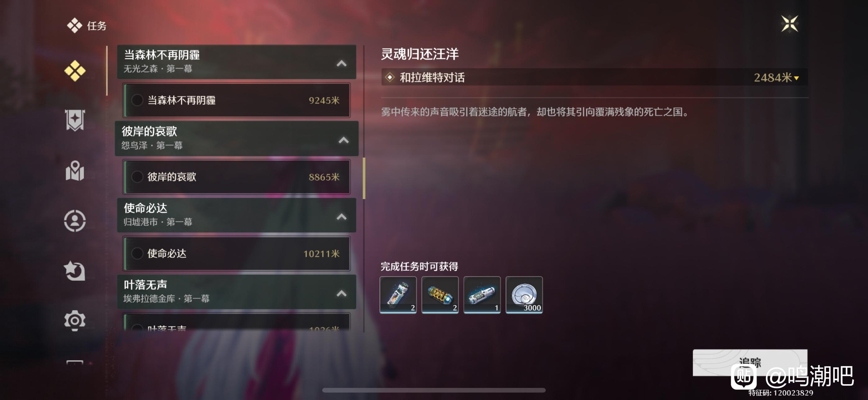The width and height of the screenshot is (868, 400).
Task: Click the 追踪 track button
Action: coord(750,362)
